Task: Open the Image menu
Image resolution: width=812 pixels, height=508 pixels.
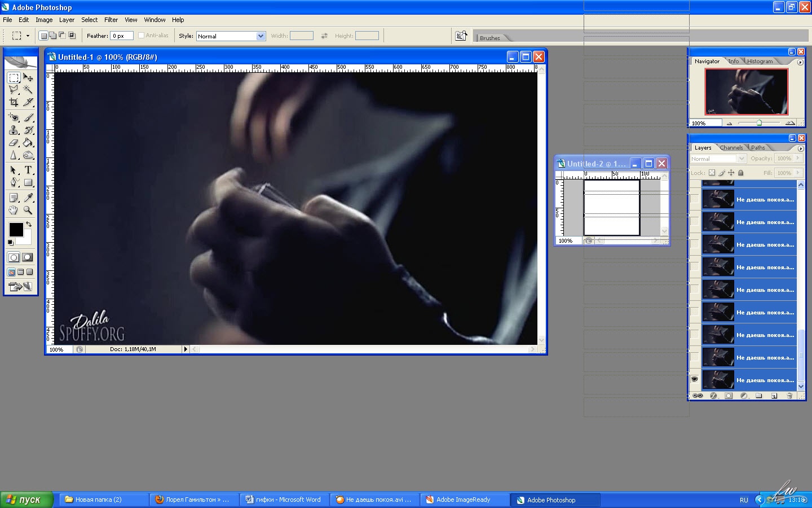Action: point(44,20)
